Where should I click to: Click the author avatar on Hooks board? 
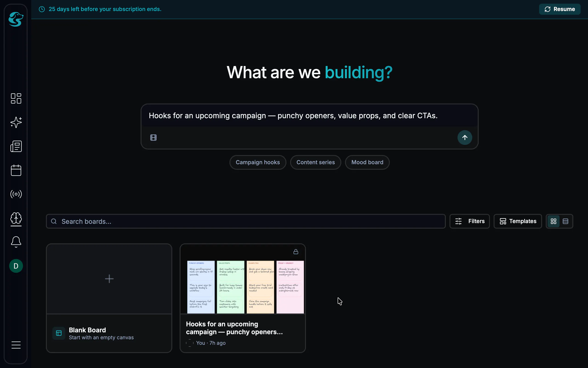point(189,343)
